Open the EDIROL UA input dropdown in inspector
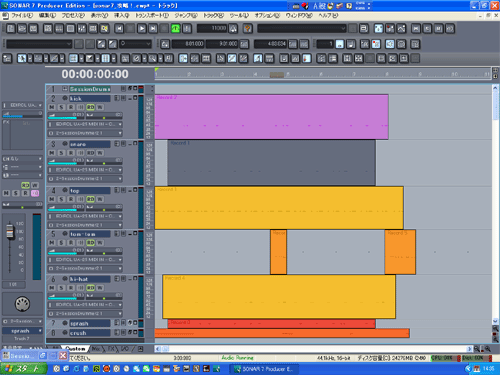Viewport: 500px width, 375px height. (22, 105)
